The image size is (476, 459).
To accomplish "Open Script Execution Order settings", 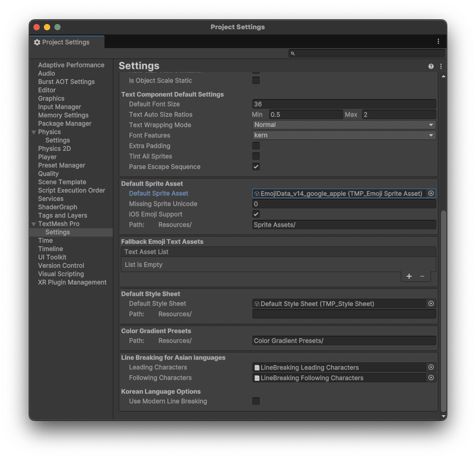I will 72,190.
